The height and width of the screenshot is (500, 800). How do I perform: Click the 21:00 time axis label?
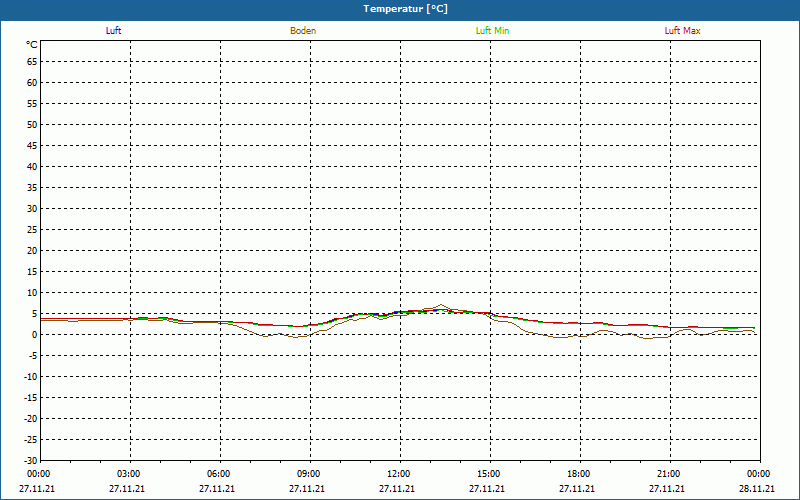click(668, 474)
